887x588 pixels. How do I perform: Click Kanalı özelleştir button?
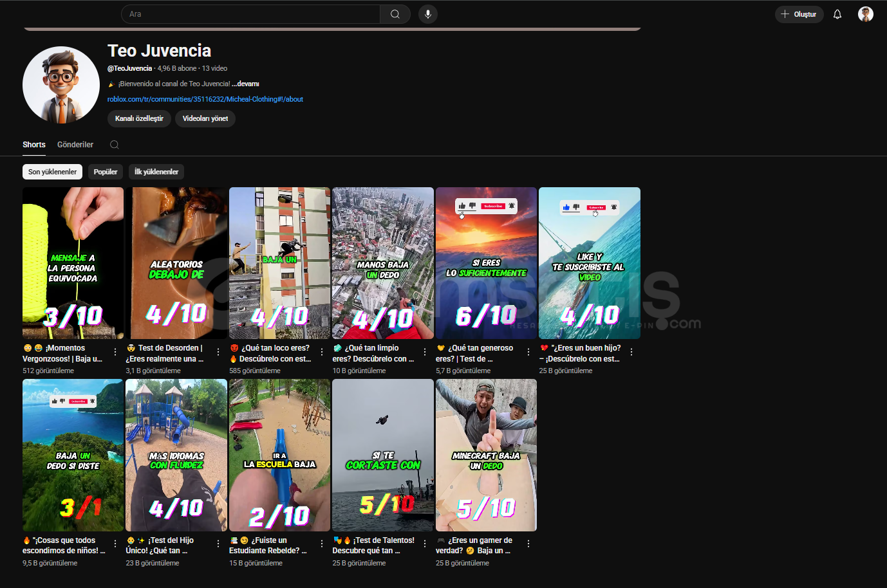[x=139, y=118]
